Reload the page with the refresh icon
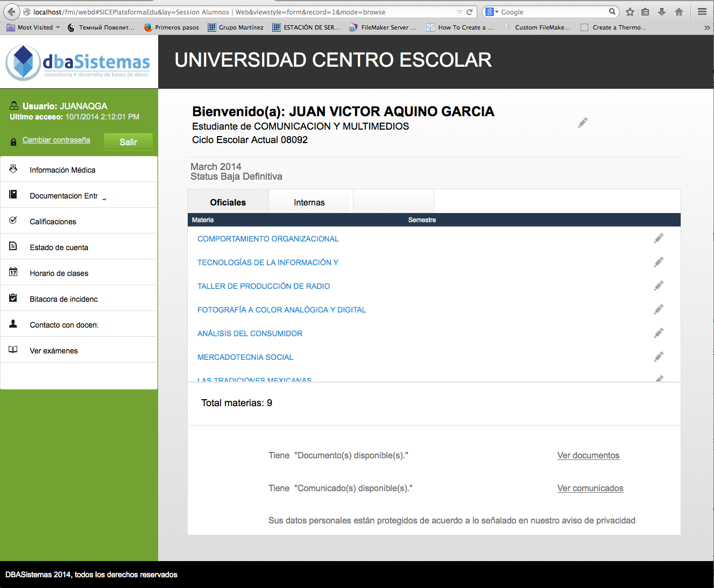 469,12
